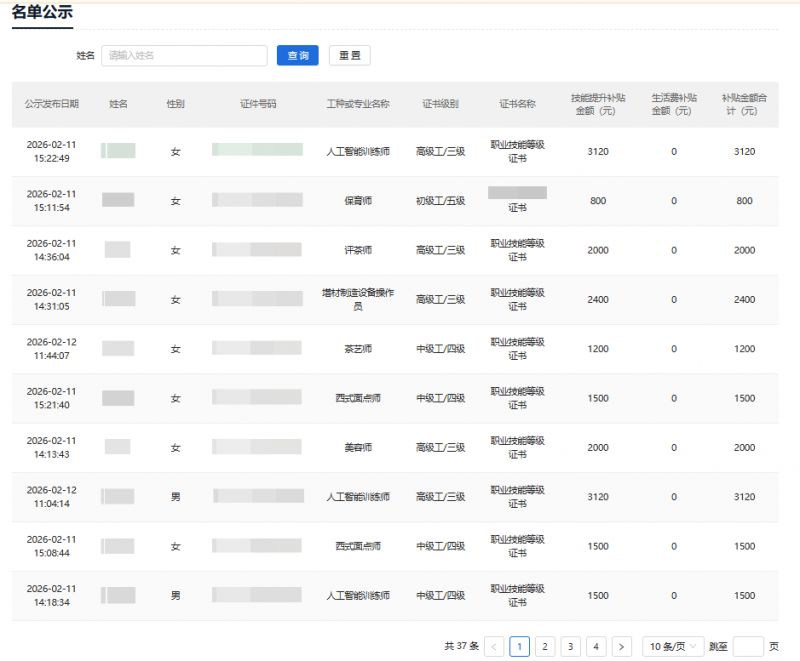Click the 重置 reset button

349,55
